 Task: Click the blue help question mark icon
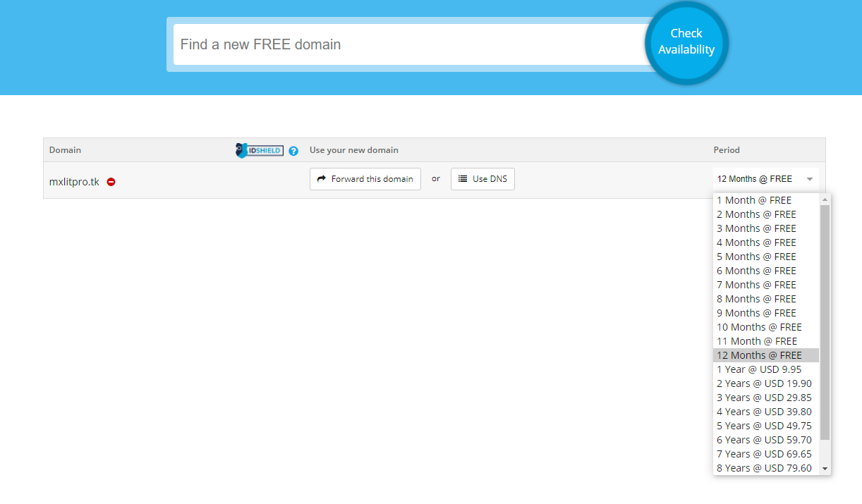point(293,151)
